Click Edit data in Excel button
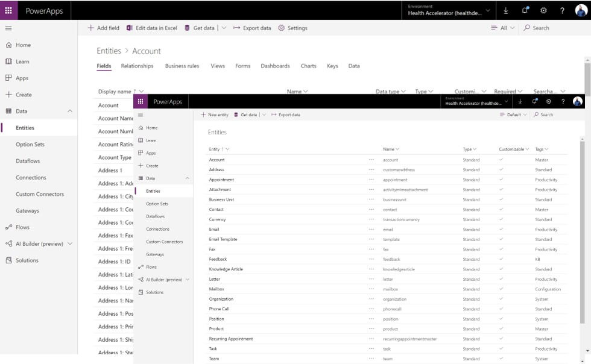591x364 pixels. (151, 28)
